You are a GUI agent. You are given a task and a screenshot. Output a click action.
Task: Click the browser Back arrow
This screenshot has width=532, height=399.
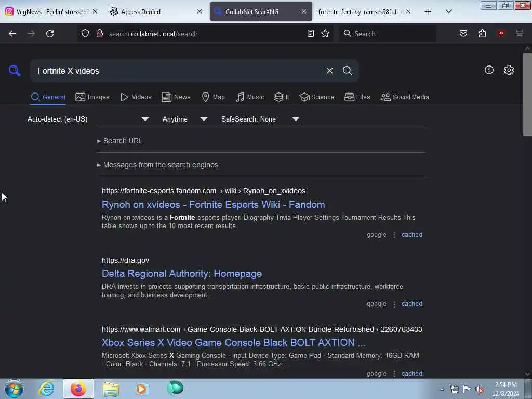point(12,34)
